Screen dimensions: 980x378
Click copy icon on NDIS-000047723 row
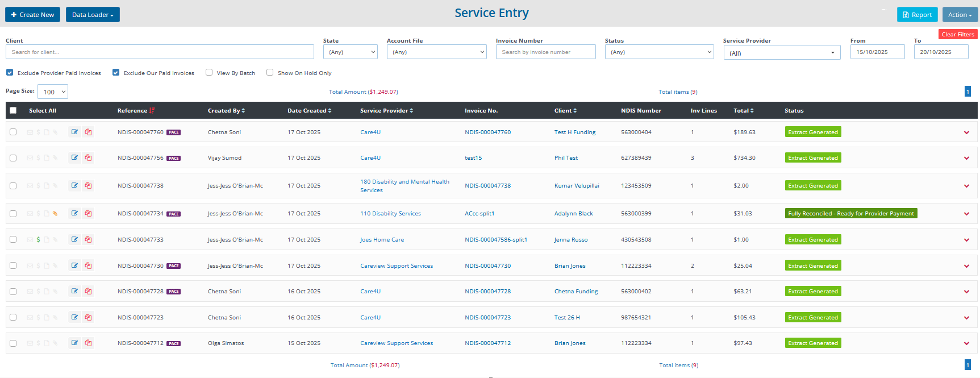coord(88,318)
